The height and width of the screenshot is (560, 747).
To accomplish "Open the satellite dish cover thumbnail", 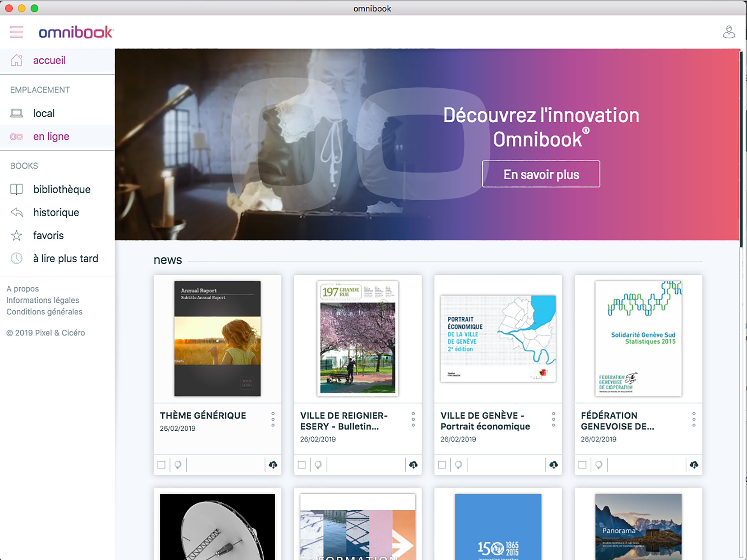I will point(217,527).
